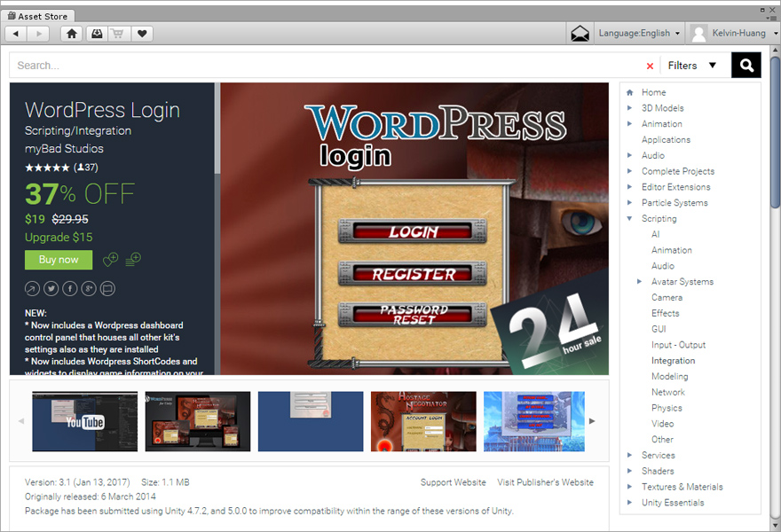781x532 pixels.
Task: Open the window options menu icon
Action: click(770, 18)
